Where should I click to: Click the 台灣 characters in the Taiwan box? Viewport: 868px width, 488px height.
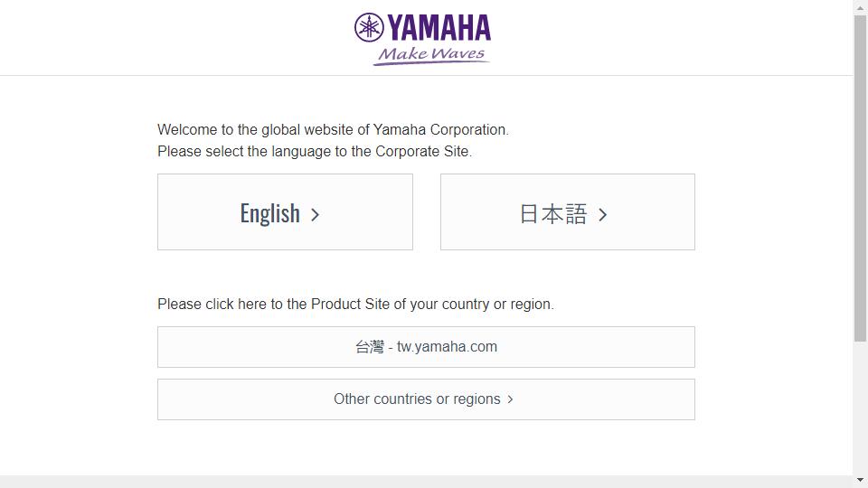click(x=369, y=347)
